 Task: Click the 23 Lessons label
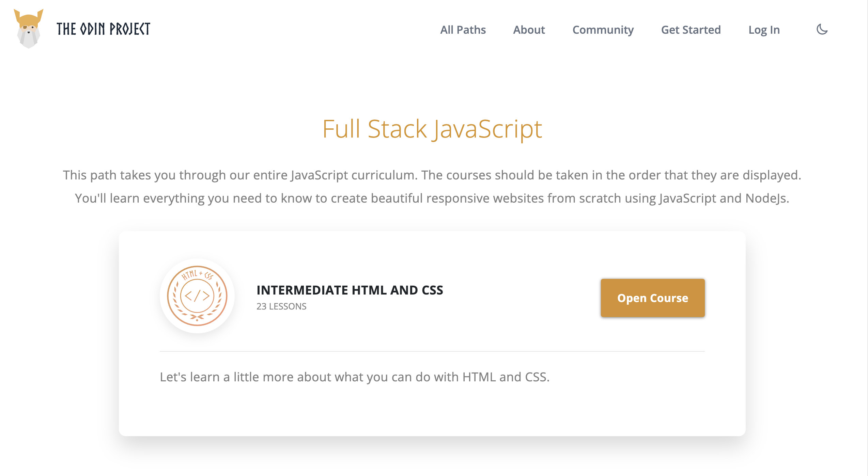(281, 306)
